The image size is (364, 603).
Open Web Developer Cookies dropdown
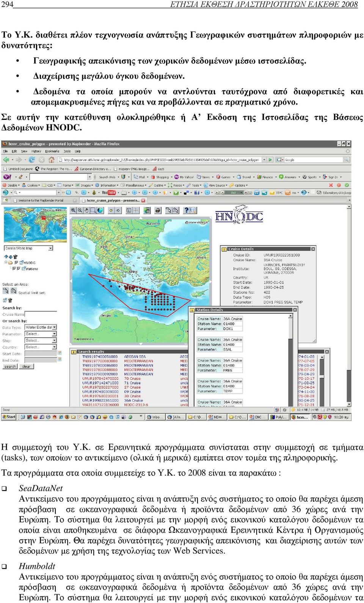[31, 185]
